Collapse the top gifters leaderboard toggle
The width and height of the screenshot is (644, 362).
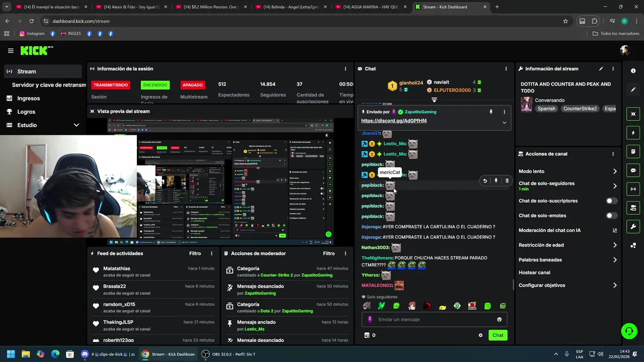pos(434,100)
